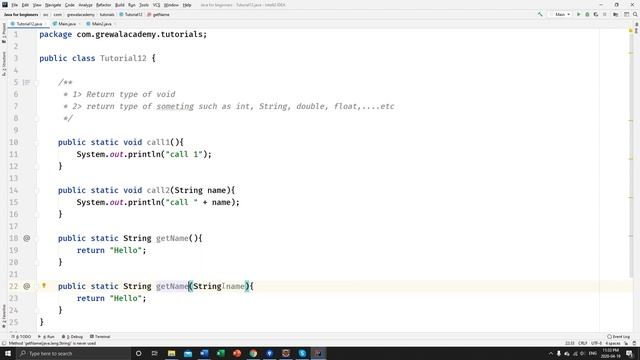Open the Tools menu
Image resolution: width=640 pixels, height=360 pixels.
click(144, 5)
